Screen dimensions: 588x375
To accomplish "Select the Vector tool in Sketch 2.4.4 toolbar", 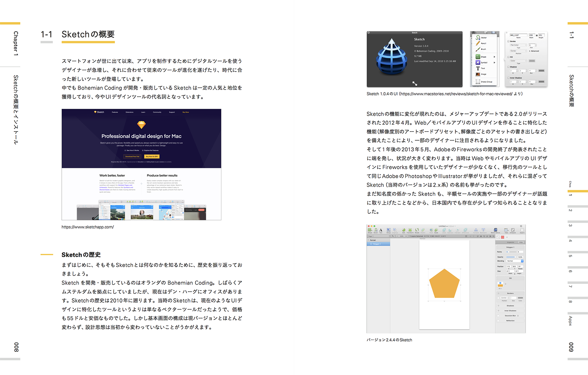I will click(x=376, y=230).
